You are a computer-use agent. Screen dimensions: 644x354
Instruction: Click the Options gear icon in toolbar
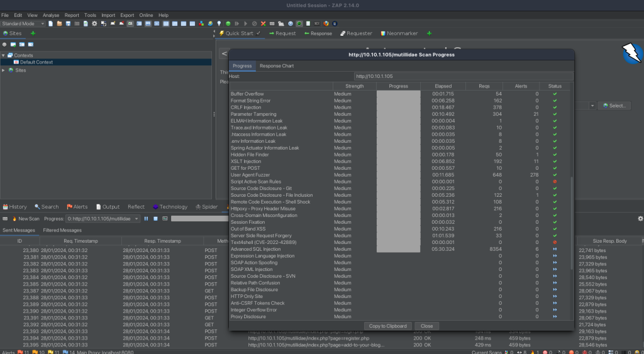coord(94,24)
